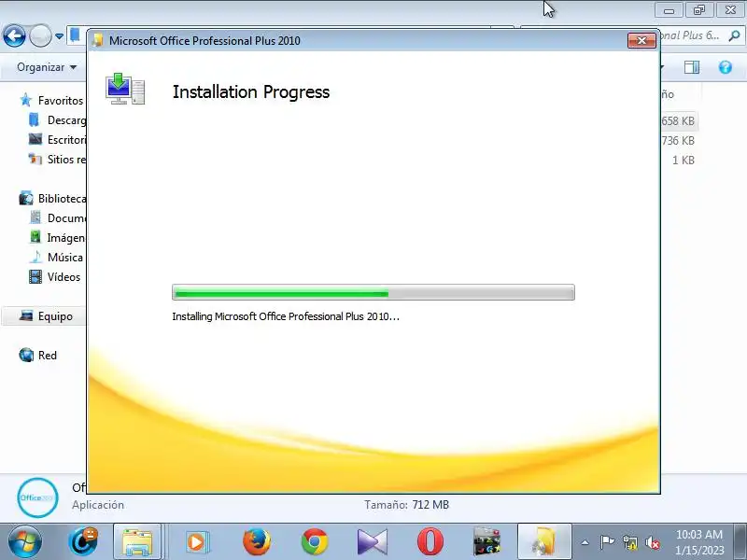Click the Office2010 thumbnail in details pane
The image size is (747, 560).
point(37,497)
